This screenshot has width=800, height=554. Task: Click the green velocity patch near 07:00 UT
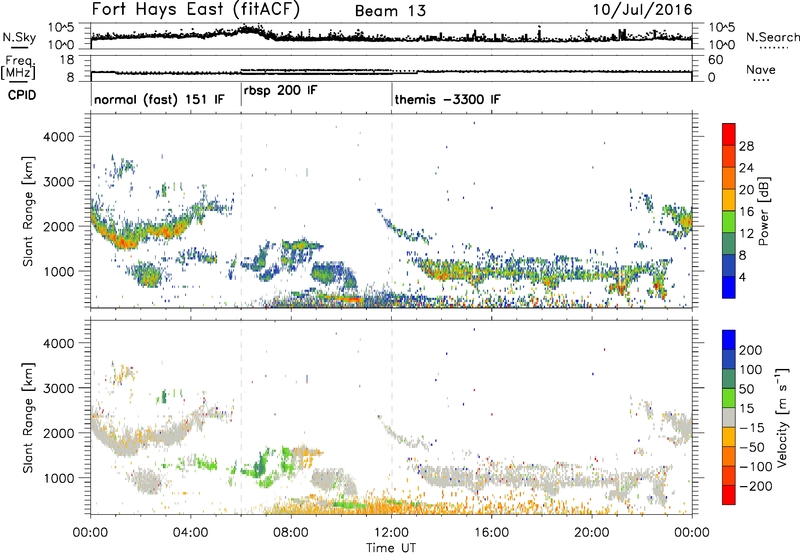261,467
